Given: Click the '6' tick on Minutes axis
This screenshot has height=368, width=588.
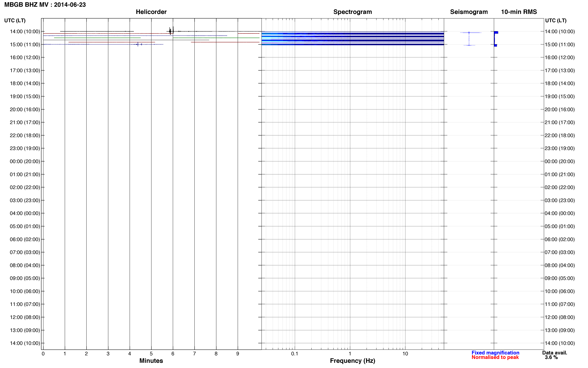Looking at the screenshot, I should coord(173,354).
